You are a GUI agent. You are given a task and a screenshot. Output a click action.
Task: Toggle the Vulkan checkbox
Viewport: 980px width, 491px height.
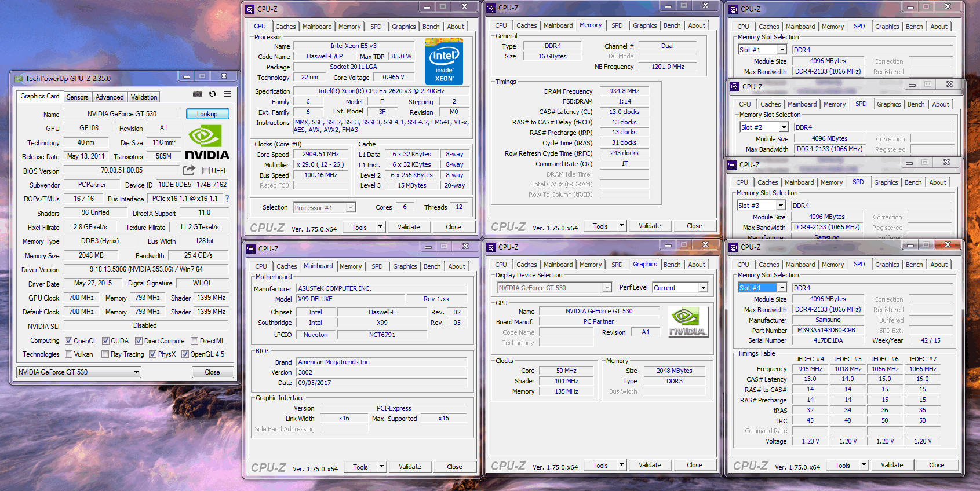pyautogui.click(x=68, y=354)
